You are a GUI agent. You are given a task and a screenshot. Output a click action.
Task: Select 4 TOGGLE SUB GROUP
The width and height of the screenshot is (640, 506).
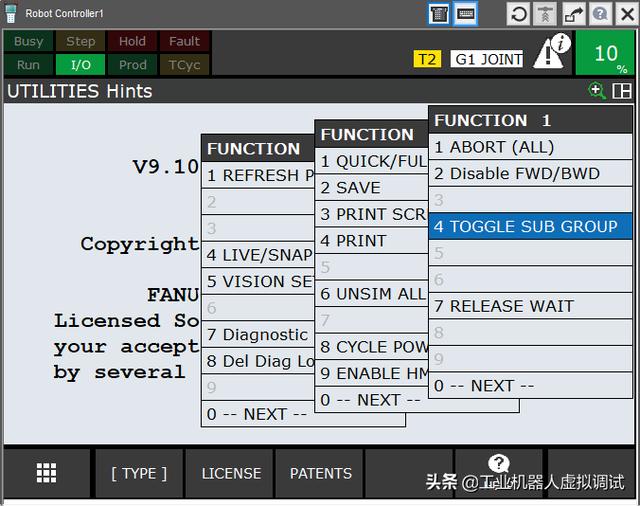point(530,226)
